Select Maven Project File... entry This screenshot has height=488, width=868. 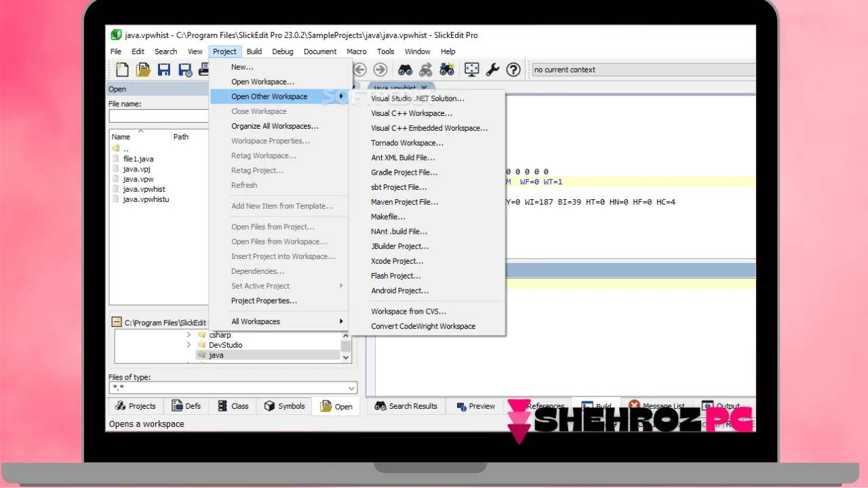tap(427, 202)
